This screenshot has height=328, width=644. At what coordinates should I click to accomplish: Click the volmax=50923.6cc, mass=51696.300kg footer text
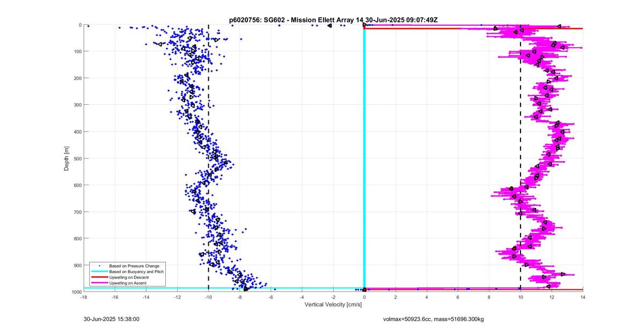click(x=433, y=319)
